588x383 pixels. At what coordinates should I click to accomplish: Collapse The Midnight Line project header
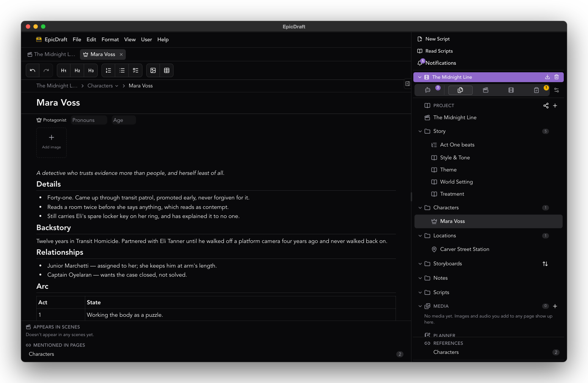(x=420, y=77)
